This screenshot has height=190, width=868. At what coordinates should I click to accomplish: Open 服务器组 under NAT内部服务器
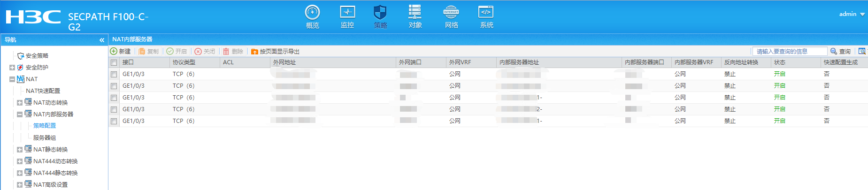(45, 138)
